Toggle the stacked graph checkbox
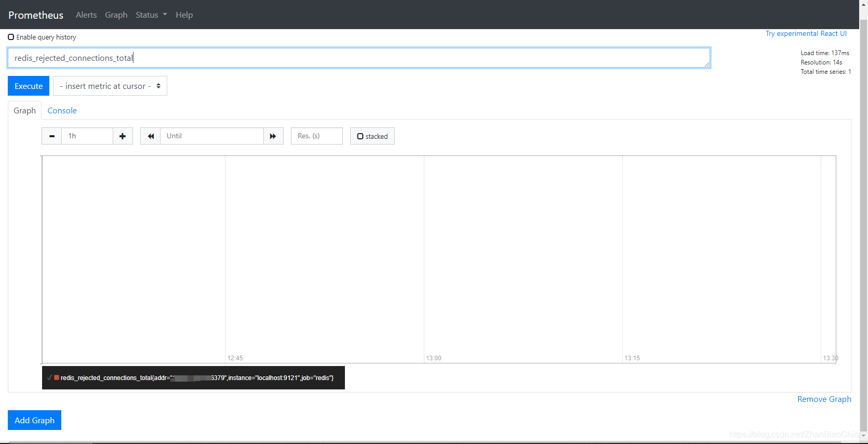868x444 pixels. click(x=360, y=136)
